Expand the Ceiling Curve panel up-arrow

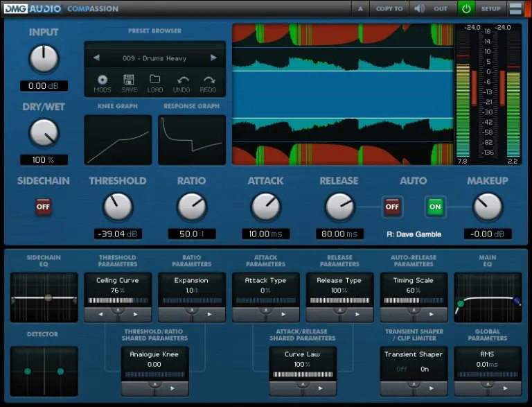pyautogui.click(x=118, y=309)
